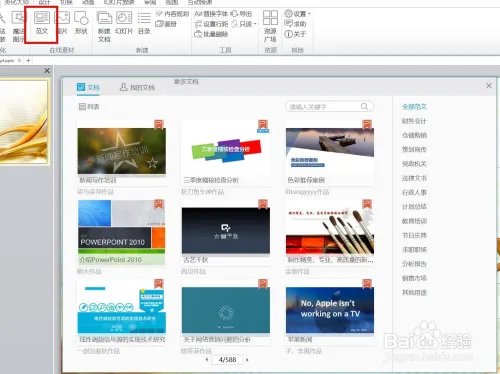Click 新建文档 new document icon
This screenshot has width=500, height=374.
click(104, 26)
